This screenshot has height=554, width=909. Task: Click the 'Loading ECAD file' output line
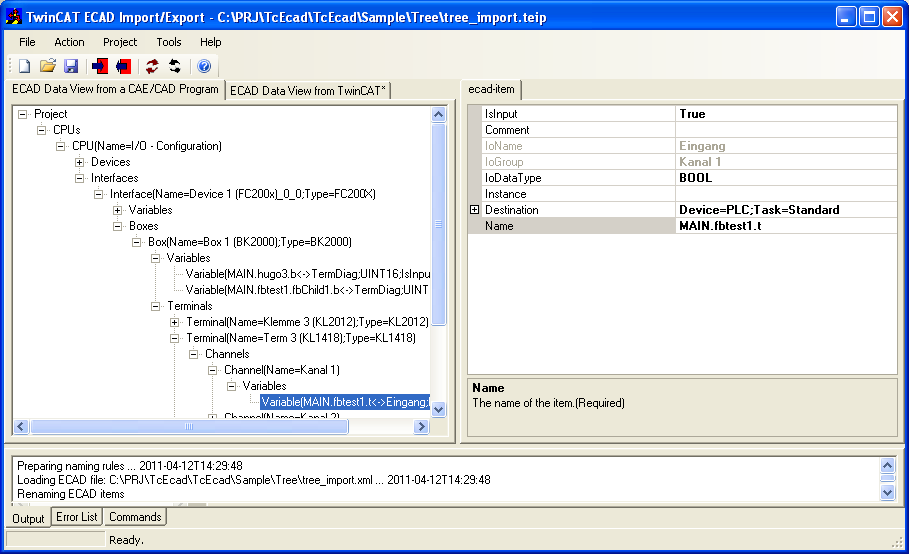click(x=253, y=480)
